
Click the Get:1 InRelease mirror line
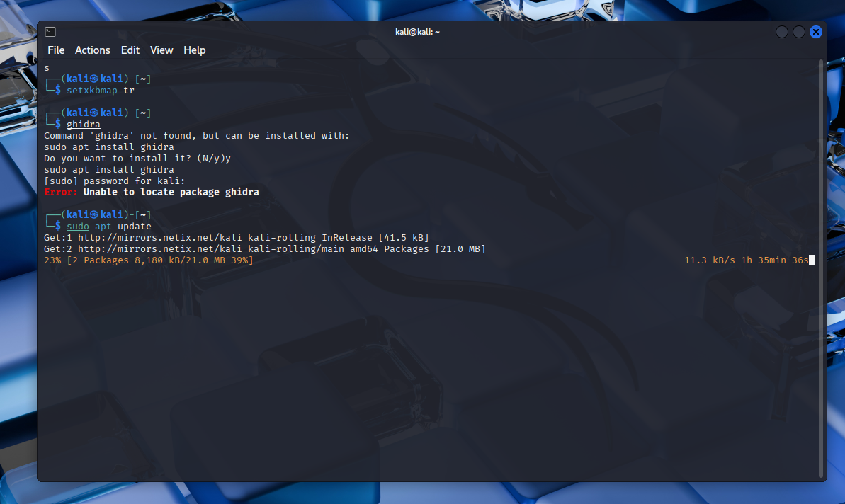point(237,237)
